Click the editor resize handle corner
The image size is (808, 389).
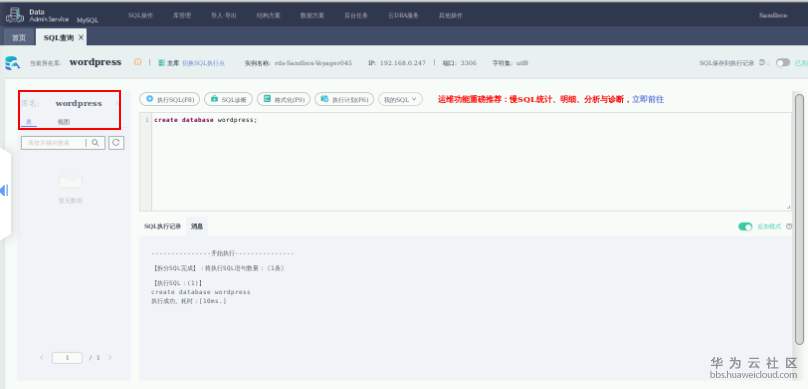click(788, 207)
